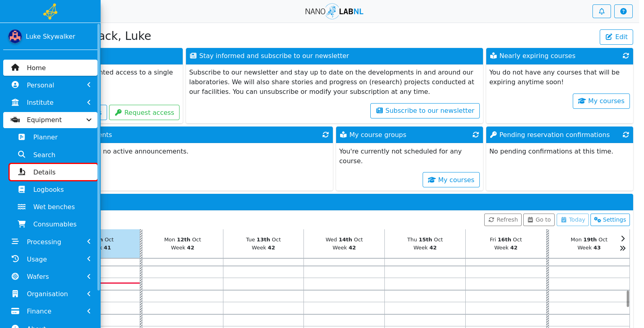The height and width of the screenshot is (328, 644).
Task: Open My courses in My course groups
Action: click(x=451, y=180)
